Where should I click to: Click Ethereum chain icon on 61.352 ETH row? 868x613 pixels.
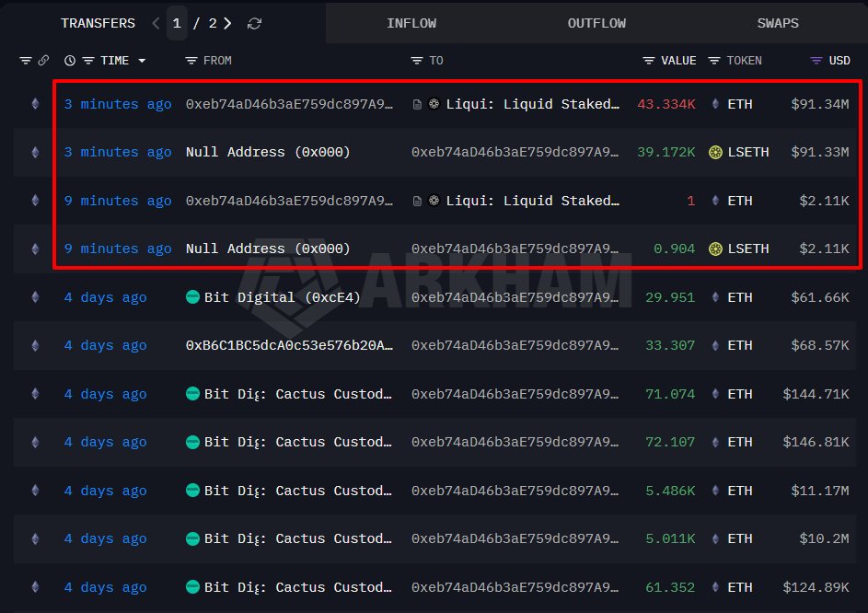tap(35, 587)
